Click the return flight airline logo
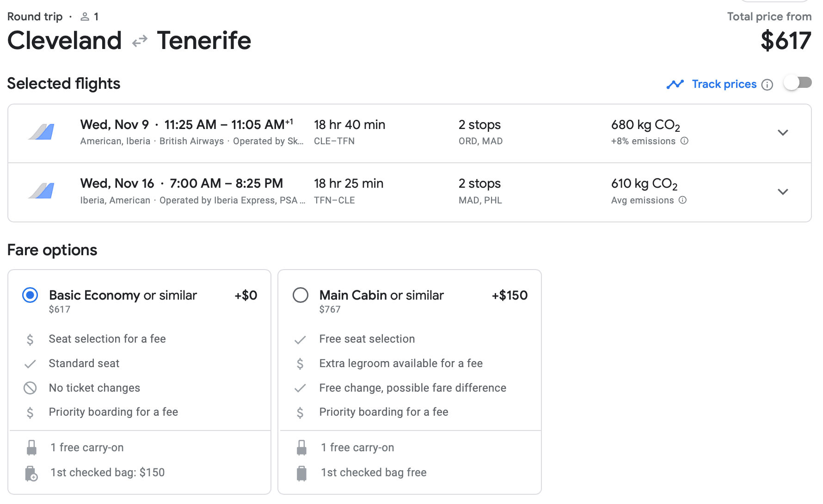 pyautogui.click(x=41, y=191)
